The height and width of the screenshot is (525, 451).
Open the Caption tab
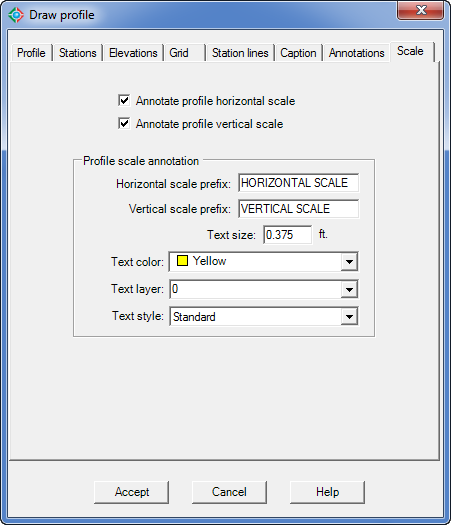[298, 53]
